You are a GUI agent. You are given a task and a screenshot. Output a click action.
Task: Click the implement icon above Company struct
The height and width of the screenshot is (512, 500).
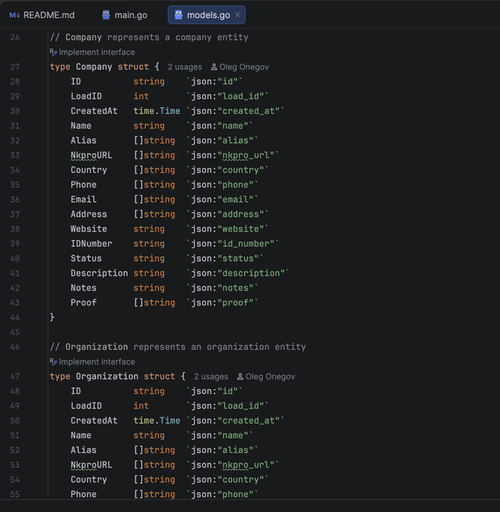click(53, 52)
